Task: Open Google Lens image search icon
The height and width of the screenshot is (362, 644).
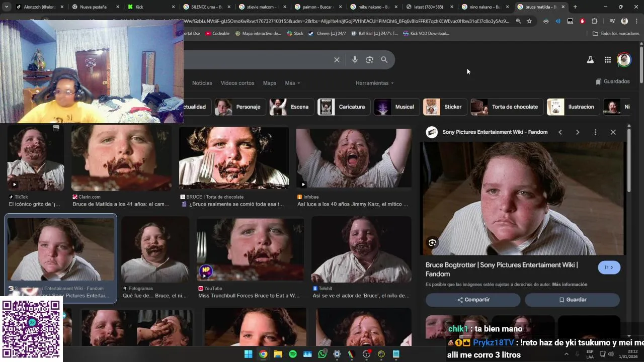Action: [x=369, y=60]
